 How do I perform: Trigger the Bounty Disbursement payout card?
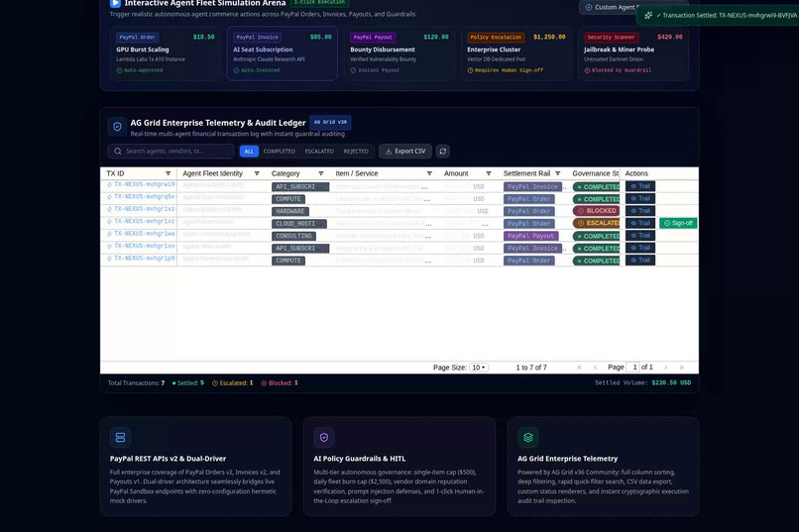pos(399,53)
